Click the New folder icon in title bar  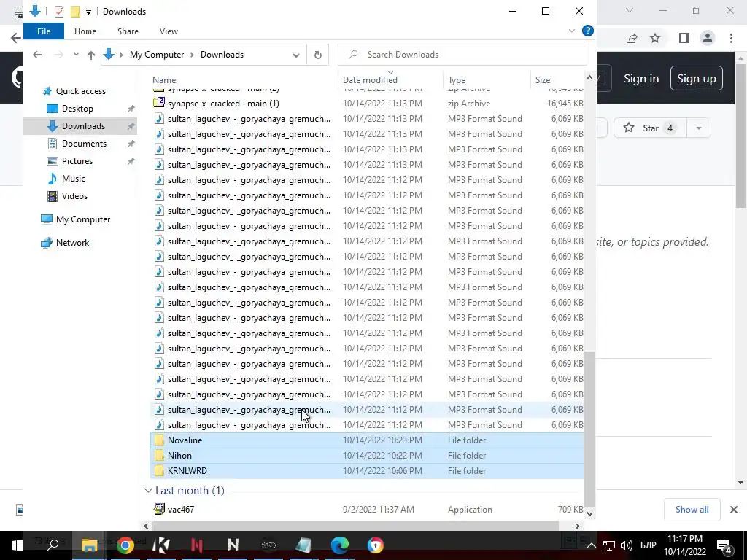coord(75,12)
